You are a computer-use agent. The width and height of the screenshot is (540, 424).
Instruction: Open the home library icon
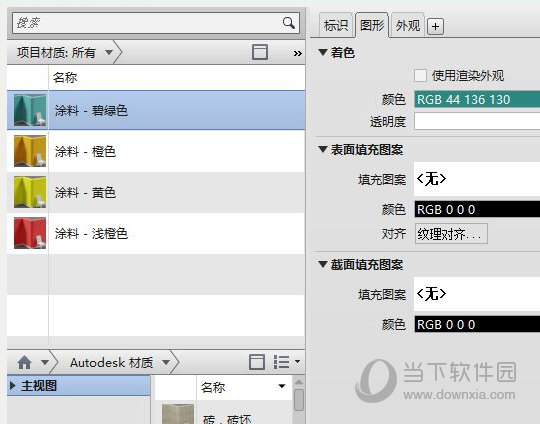coord(24,362)
